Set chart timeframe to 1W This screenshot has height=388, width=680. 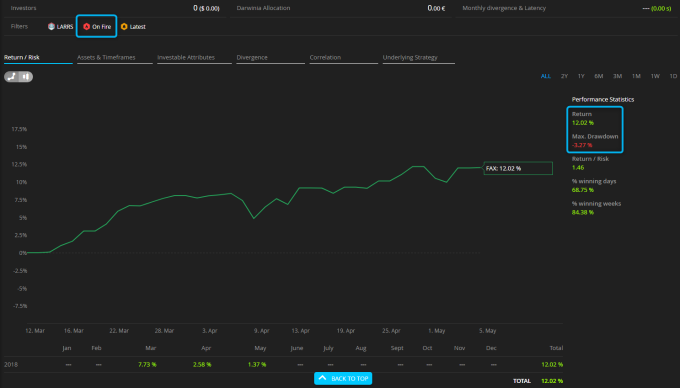655,76
